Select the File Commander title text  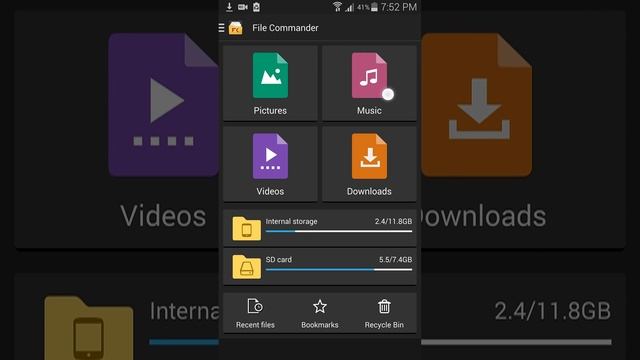(285, 28)
